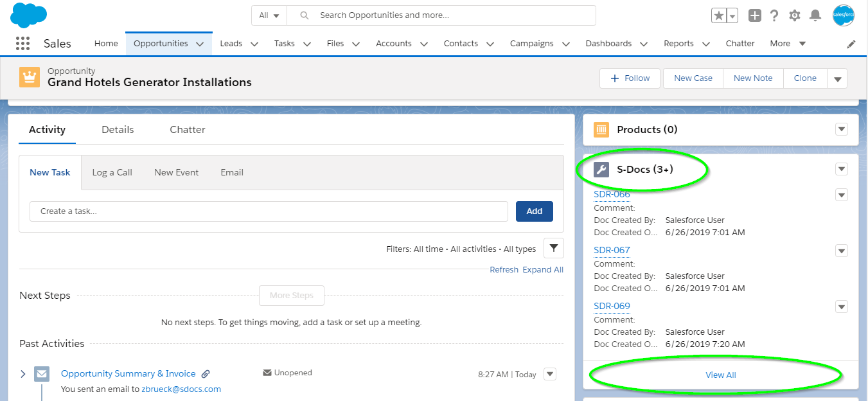Click View All in S-Docs list
This screenshot has width=868, height=401.
(721, 375)
